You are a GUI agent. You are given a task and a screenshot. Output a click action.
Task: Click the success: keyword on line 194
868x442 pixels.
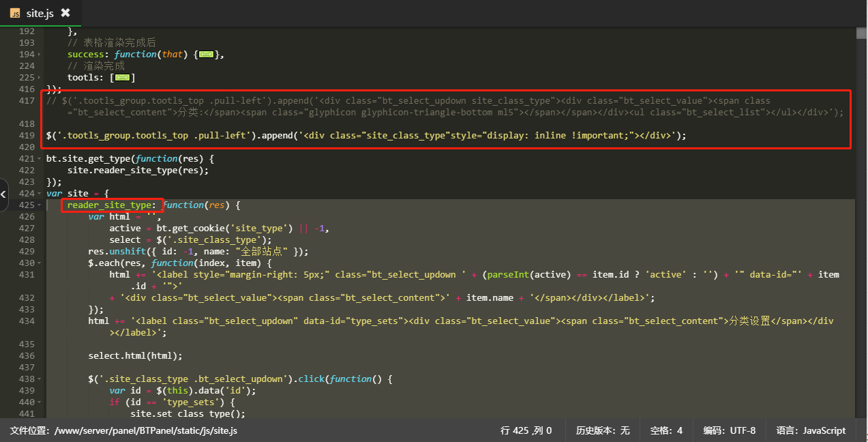point(89,55)
